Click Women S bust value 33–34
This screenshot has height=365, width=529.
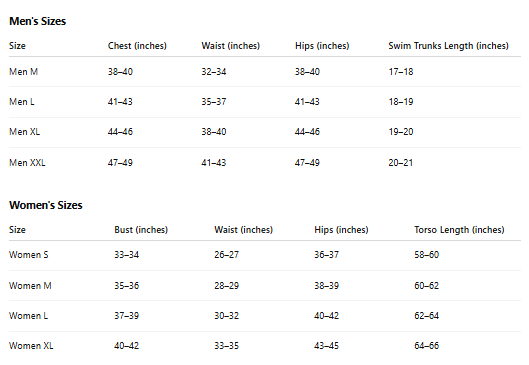point(127,255)
